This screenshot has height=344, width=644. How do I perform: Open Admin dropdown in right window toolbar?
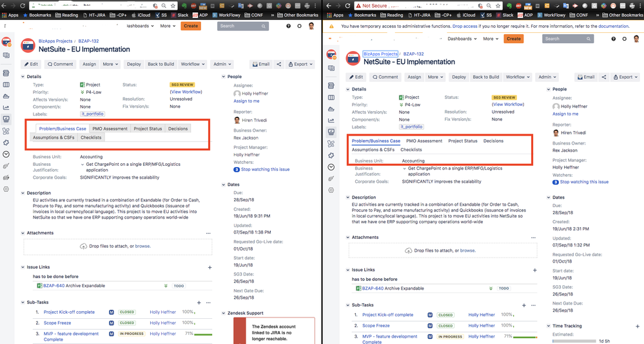click(547, 77)
